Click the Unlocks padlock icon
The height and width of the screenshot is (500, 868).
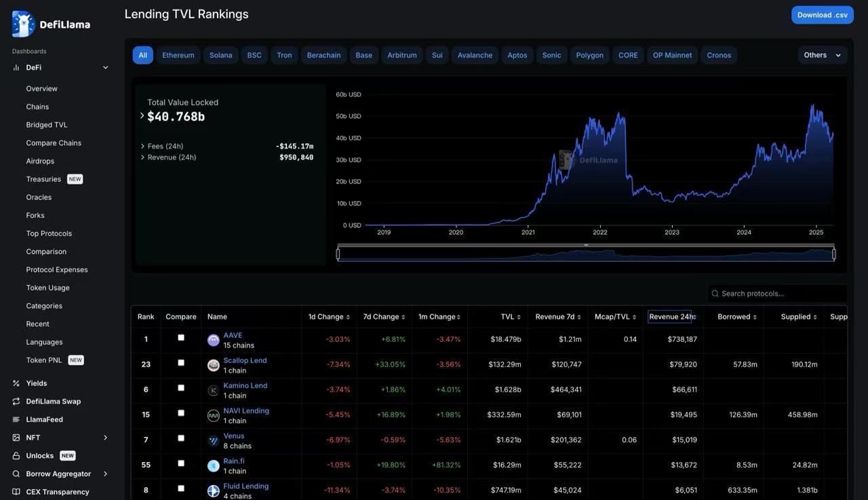tap(16, 456)
